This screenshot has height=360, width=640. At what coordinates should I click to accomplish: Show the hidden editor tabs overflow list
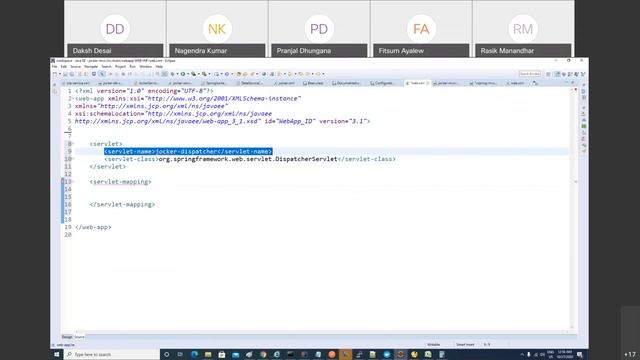536,83
